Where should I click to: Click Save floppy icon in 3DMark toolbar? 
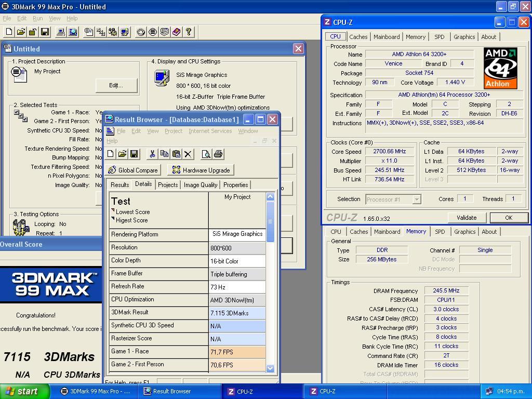click(x=45, y=32)
